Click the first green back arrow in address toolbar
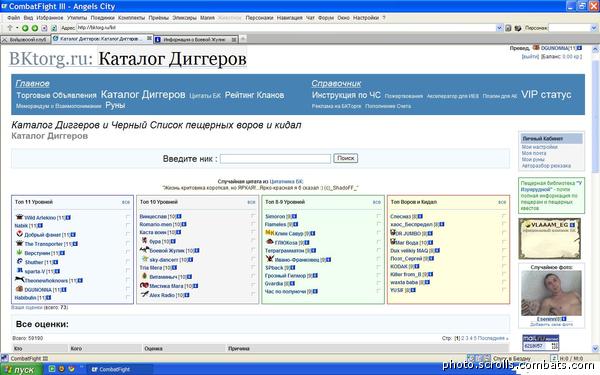 tap(25, 28)
